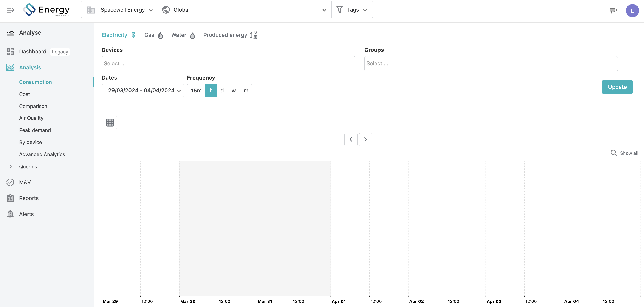The width and height of the screenshot is (644, 307).
Task: Click the building organization icon
Action: [91, 10]
